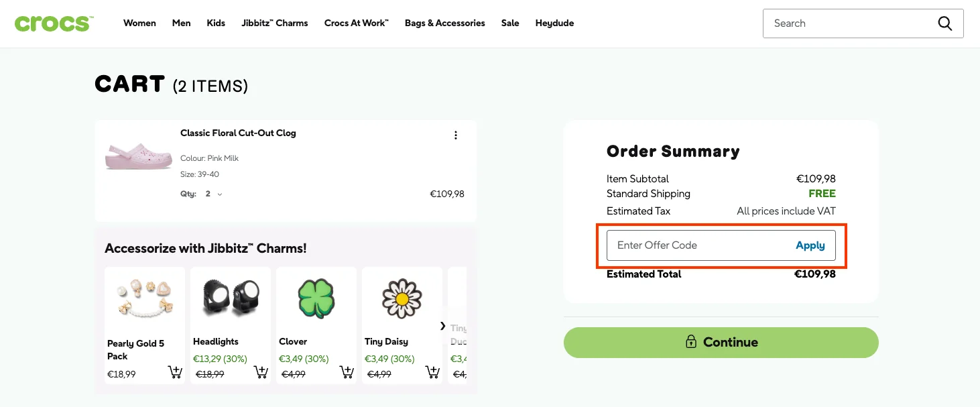The height and width of the screenshot is (407, 980).
Task: Click the Pearly Gold 5 Pack image
Action: [145, 297]
